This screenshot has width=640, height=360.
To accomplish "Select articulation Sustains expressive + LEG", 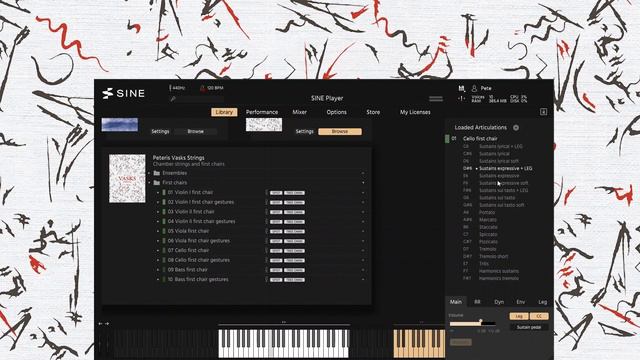I will (x=505, y=168).
